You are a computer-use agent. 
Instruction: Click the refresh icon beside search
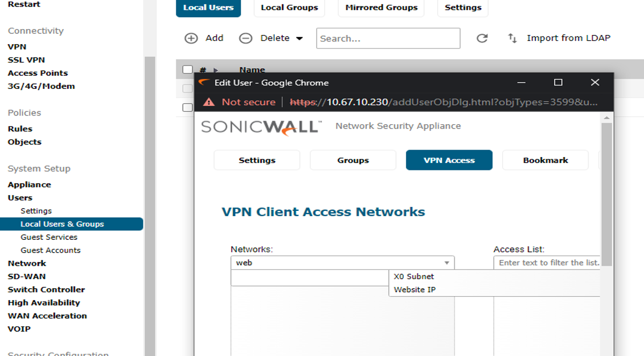[x=482, y=38]
